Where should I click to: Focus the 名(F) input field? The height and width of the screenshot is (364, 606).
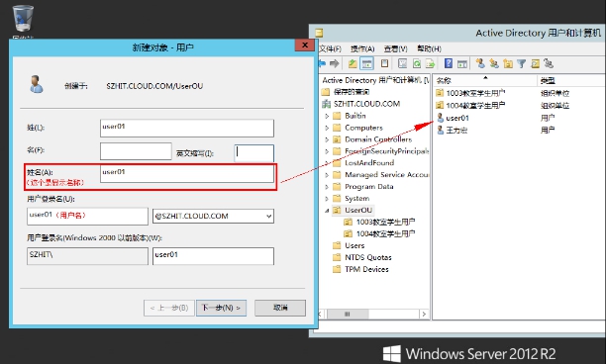(136, 151)
